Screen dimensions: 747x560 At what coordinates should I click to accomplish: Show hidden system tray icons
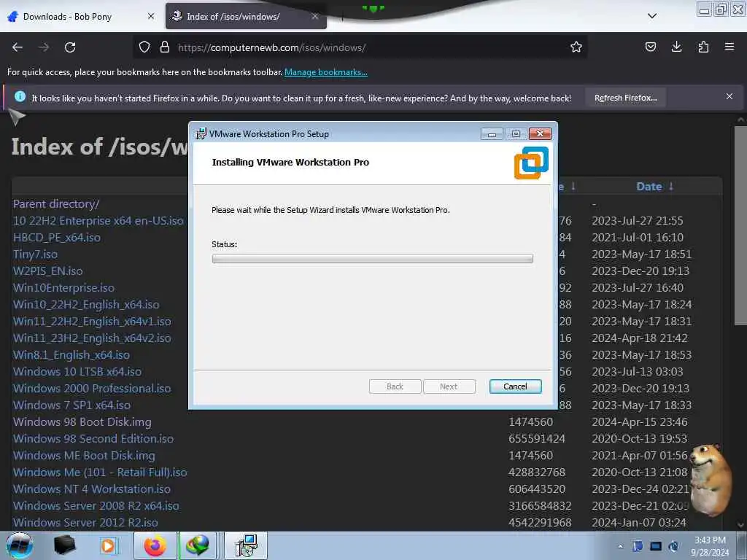coord(620,546)
